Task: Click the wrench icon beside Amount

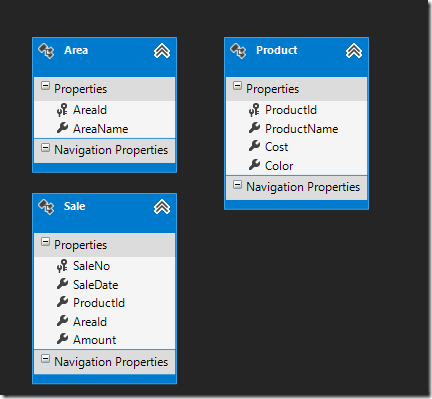Action: tap(62, 338)
